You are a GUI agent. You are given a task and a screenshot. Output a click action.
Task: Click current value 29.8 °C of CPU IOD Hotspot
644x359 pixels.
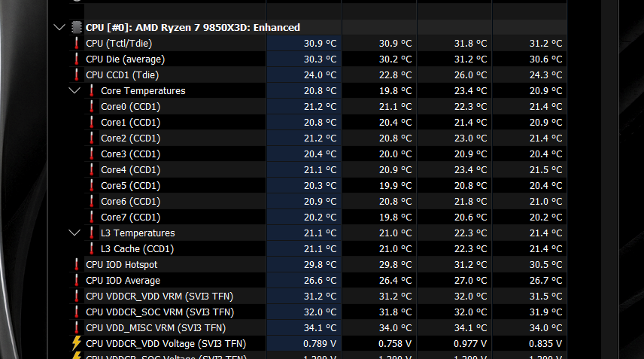[x=320, y=265]
